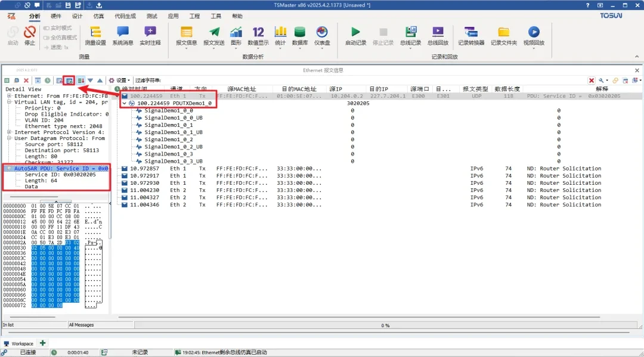Add a workspace with green plus
This screenshot has width=644, height=357.
point(42,343)
